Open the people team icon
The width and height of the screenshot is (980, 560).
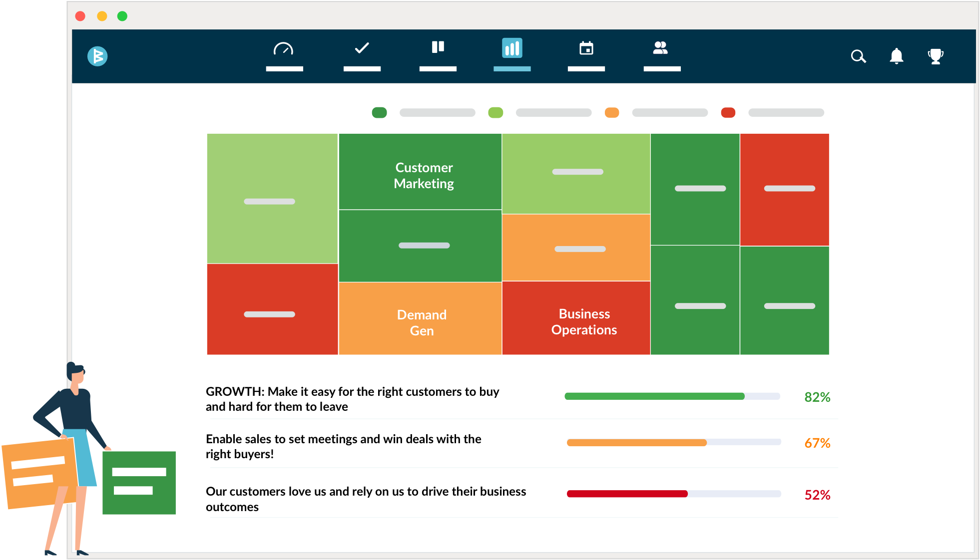[660, 48]
